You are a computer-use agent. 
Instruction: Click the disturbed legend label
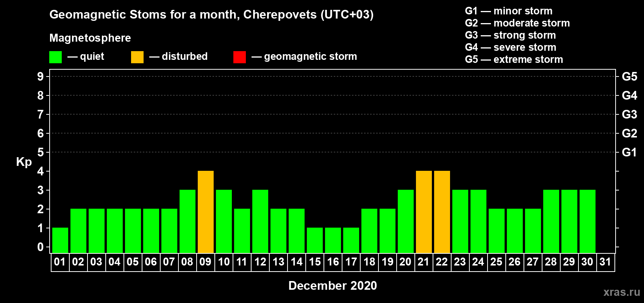184,56
